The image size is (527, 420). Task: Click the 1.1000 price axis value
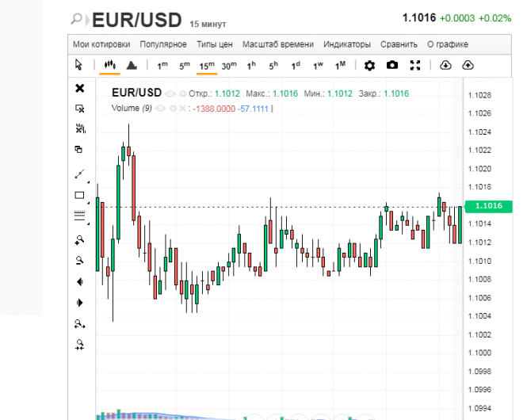coord(479,353)
